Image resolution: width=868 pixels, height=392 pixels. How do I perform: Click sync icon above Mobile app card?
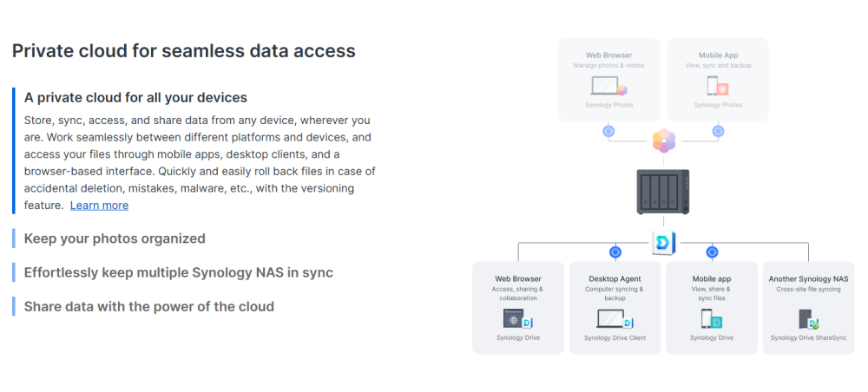tap(712, 252)
